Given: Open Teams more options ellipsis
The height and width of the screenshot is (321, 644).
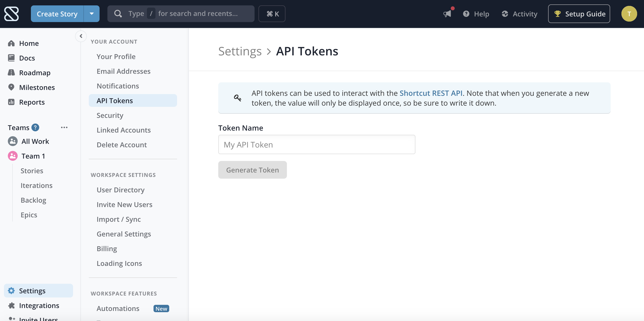Looking at the screenshot, I should point(64,128).
